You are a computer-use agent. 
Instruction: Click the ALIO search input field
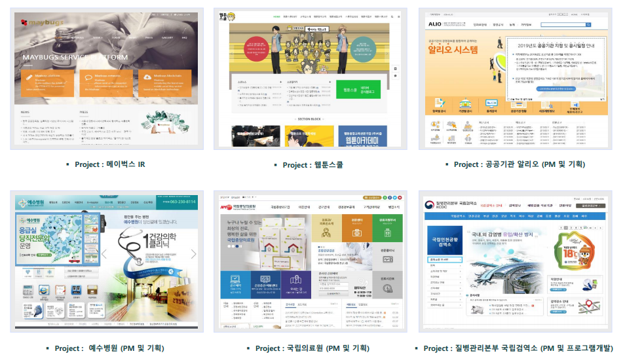click(563, 25)
